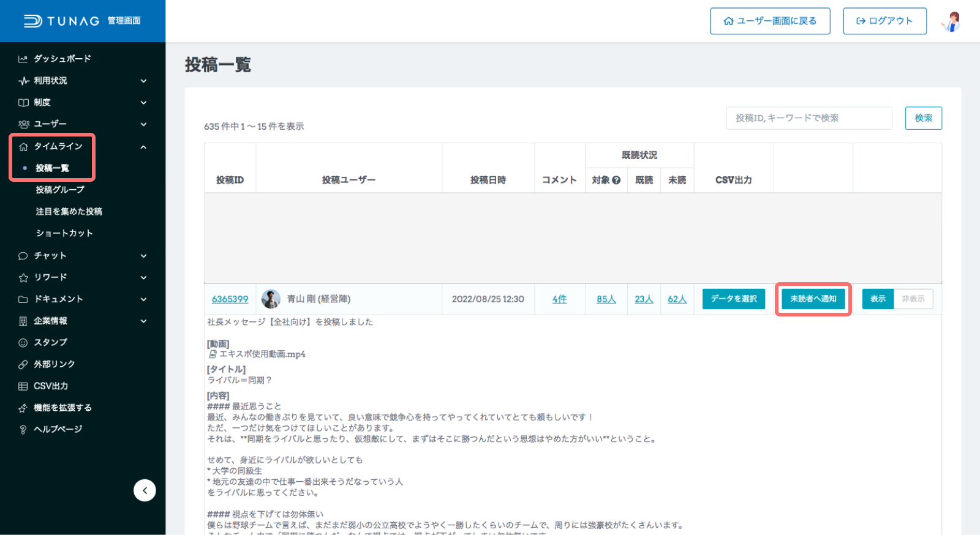Open the user avatar at top right
This screenshot has height=535, width=980.
point(951,21)
